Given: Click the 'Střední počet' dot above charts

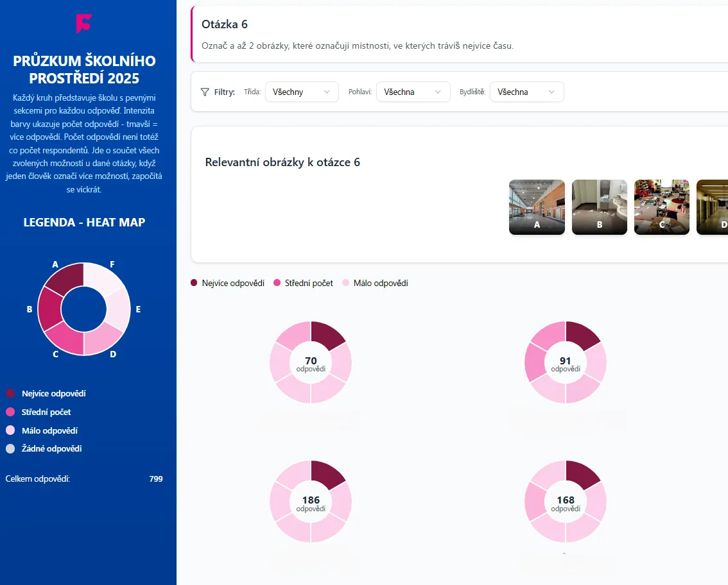Looking at the screenshot, I should pos(277,283).
